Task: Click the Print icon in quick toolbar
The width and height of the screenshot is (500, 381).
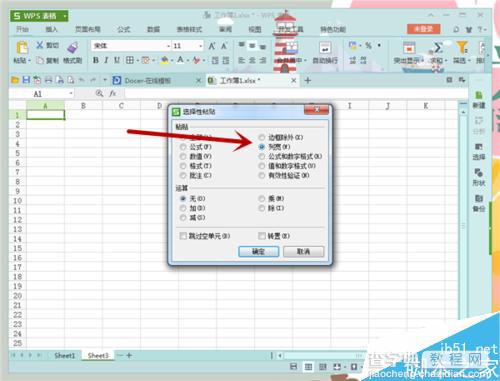Action: (49, 80)
